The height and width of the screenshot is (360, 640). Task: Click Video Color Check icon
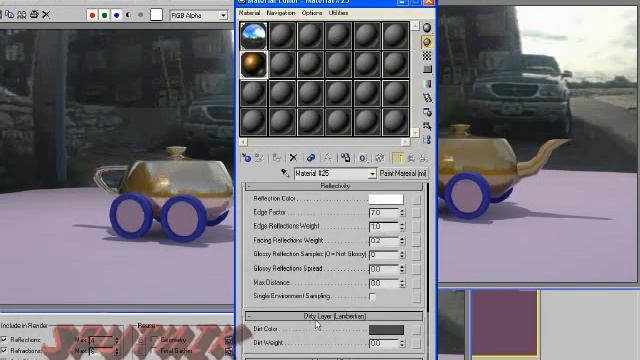coord(427,84)
